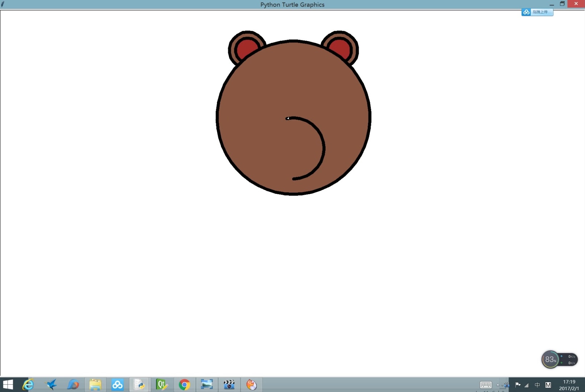Open the blue bird app in taskbar

51,384
